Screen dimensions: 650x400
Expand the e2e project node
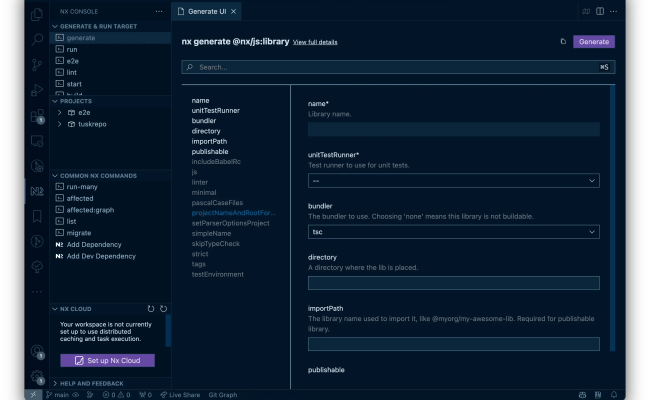coord(60,112)
